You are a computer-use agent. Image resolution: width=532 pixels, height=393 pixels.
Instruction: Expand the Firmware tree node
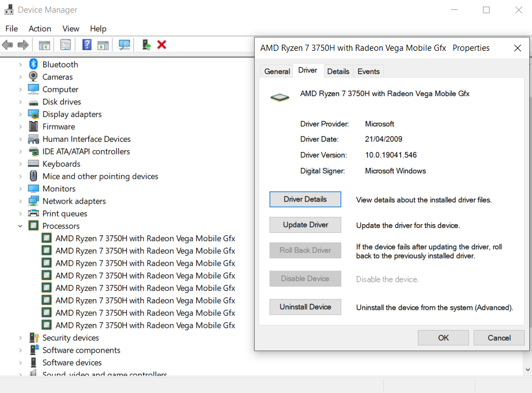click(x=20, y=127)
